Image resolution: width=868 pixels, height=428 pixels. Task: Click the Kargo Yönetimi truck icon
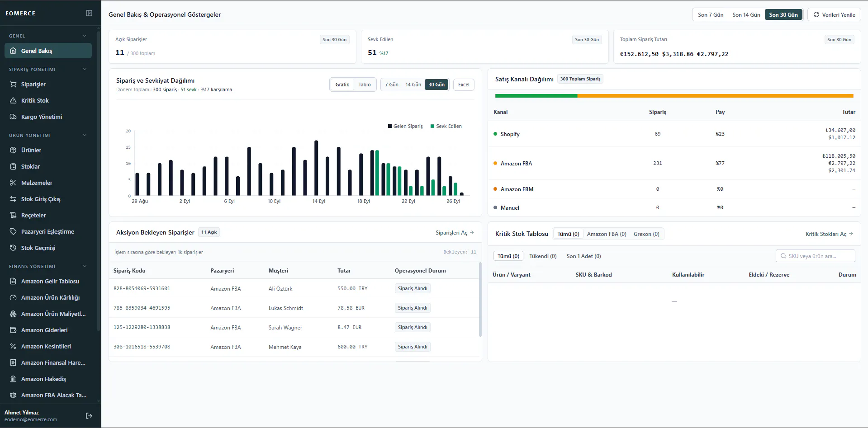[x=13, y=117]
